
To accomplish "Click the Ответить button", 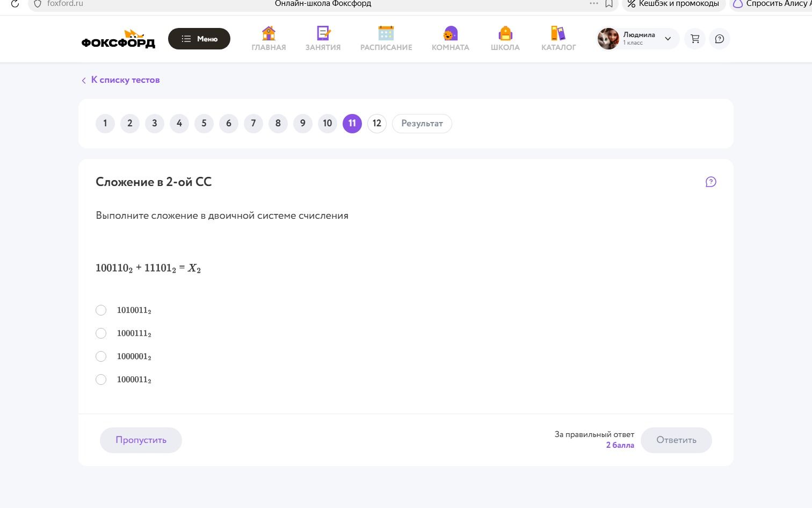I will [x=676, y=440].
